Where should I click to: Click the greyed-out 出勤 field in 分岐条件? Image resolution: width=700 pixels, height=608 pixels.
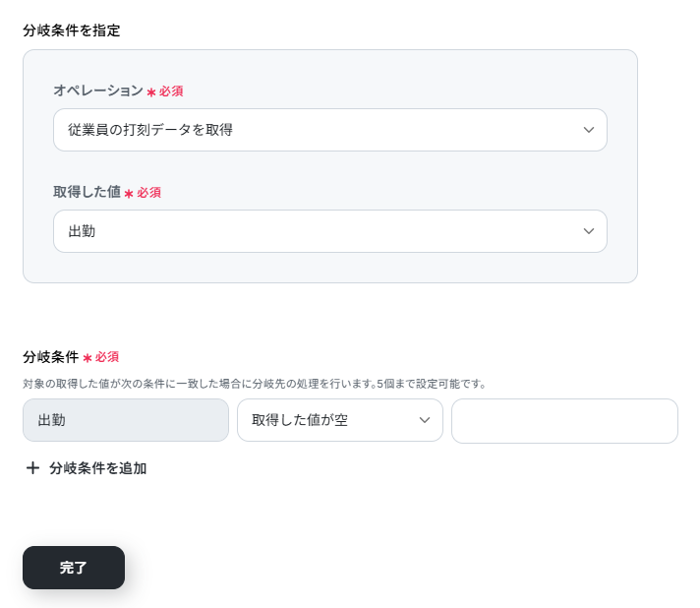[126, 420]
